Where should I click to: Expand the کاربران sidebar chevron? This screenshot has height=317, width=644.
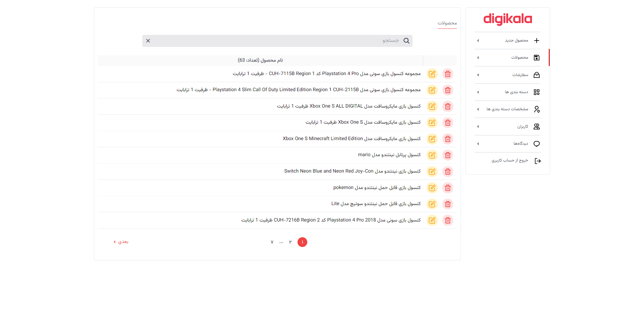(478, 127)
